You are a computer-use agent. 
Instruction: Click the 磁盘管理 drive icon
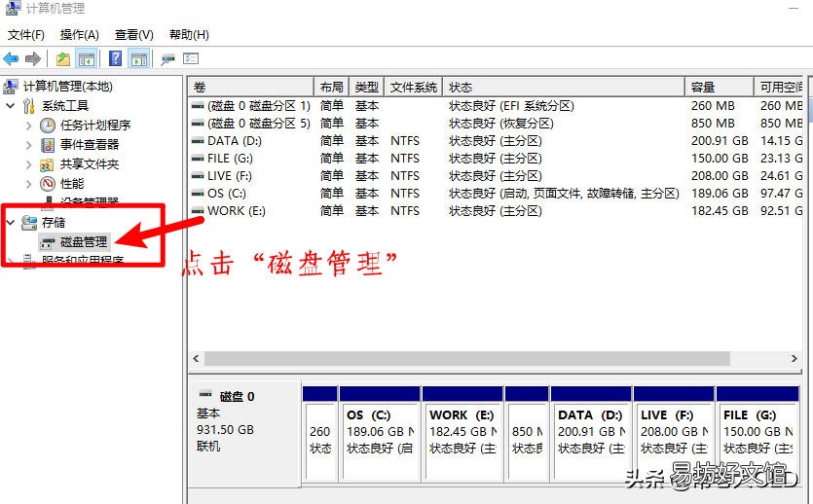click(x=47, y=242)
